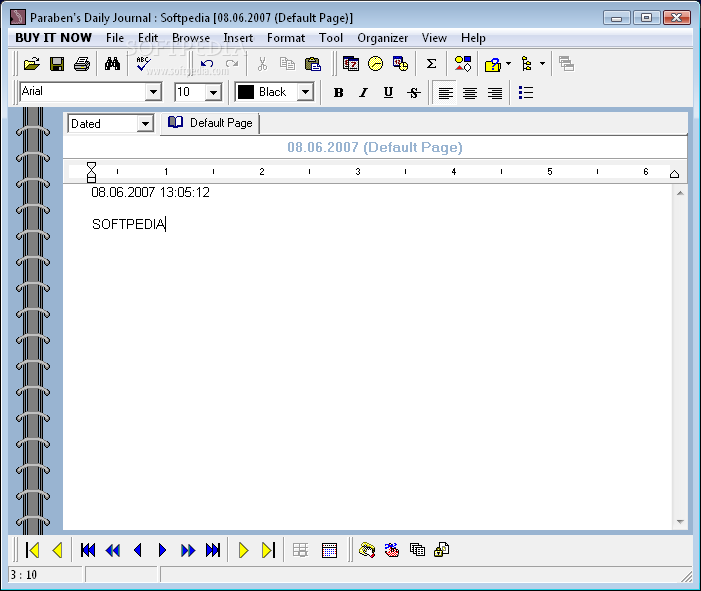Go forward one day with blue right arrow
701x591 pixels.
[x=162, y=550]
